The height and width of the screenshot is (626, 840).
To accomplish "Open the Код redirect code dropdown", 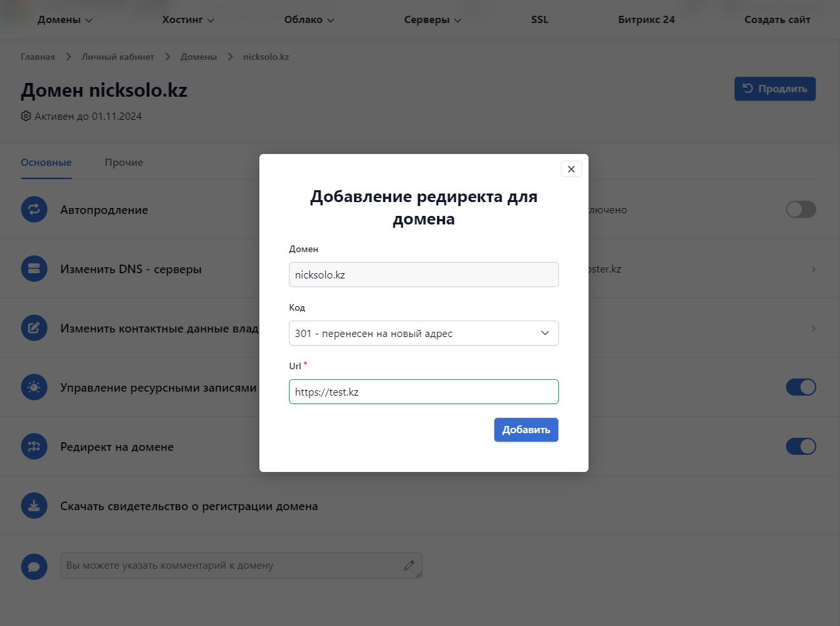I will pos(424,333).
